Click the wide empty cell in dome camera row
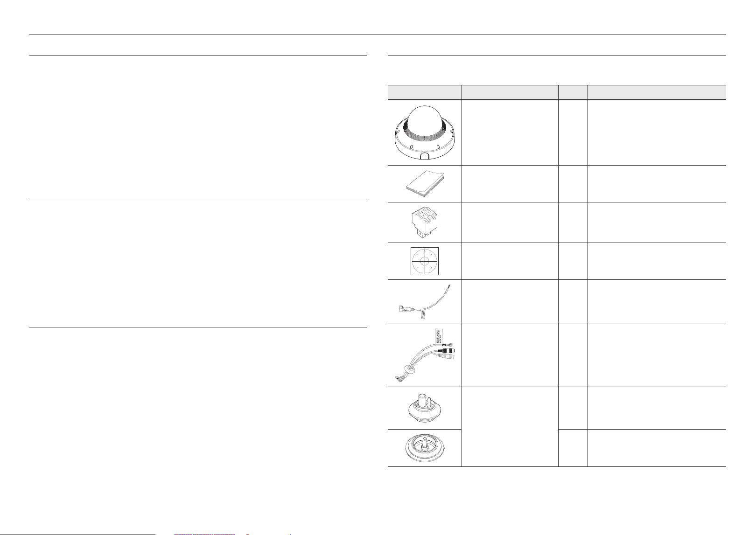The image size is (756, 535). 657,132
